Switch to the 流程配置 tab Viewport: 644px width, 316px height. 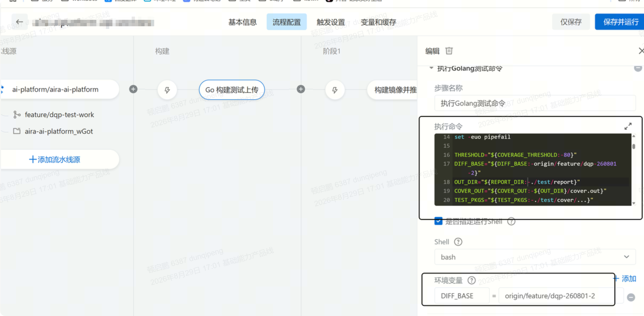[286, 22]
